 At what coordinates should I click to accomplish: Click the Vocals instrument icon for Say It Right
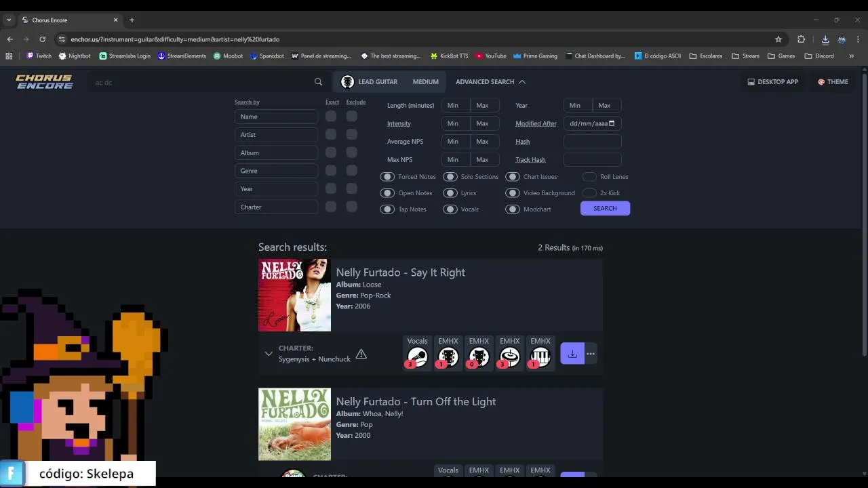[417, 357]
